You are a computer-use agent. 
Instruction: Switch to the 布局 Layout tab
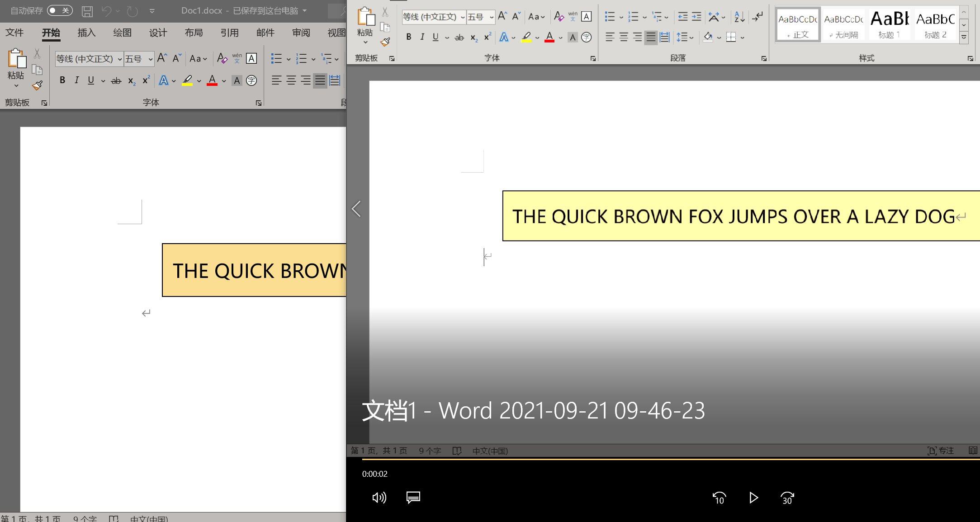[x=194, y=33]
